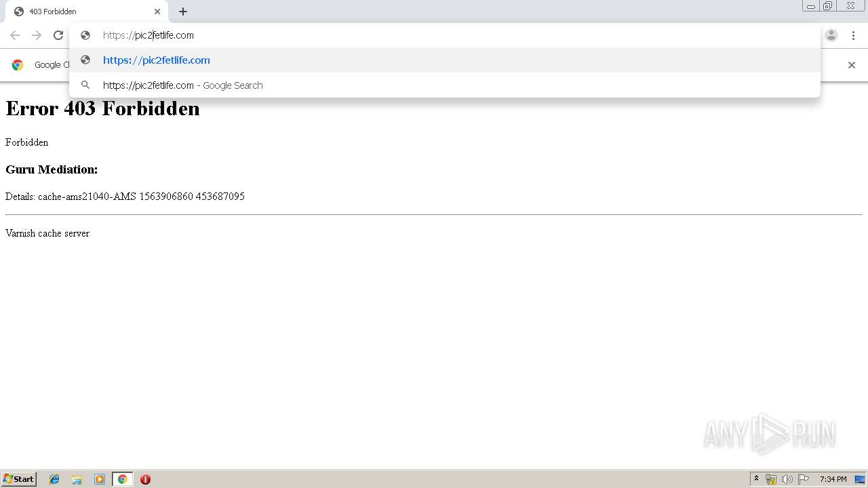The height and width of the screenshot is (488, 868).
Task: Click the cache-ams21040-AMS details line
Action: (125, 197)
